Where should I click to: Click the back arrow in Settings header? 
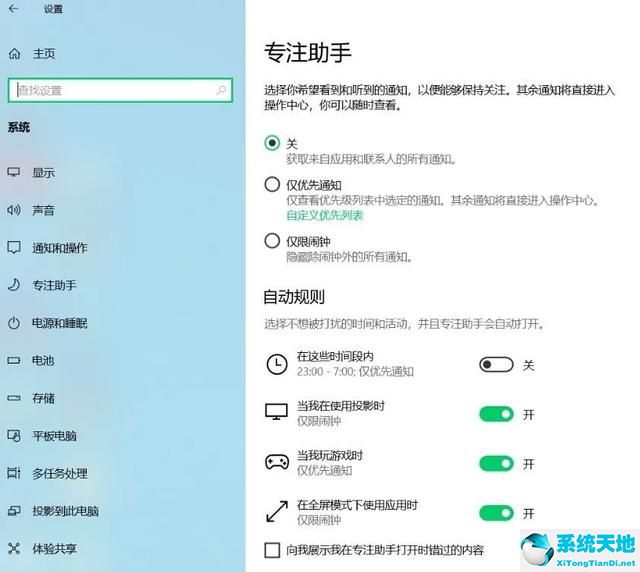tap(13, 9)
